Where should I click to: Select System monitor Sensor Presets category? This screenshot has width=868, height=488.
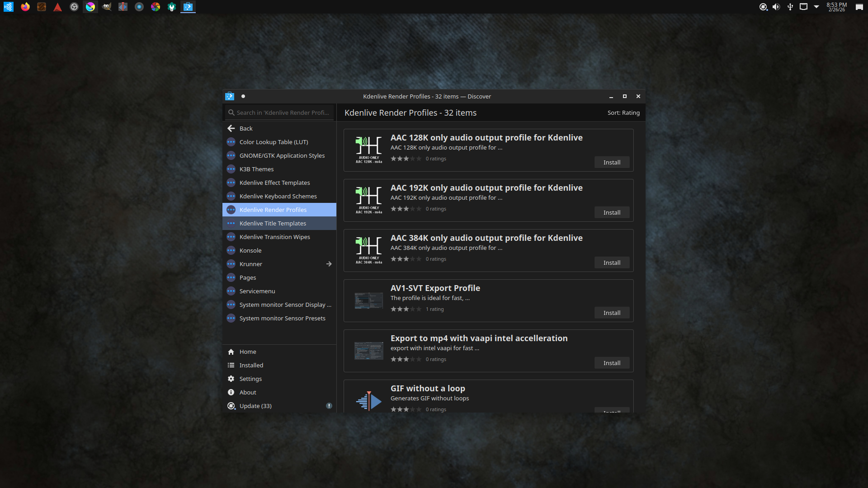point(279,318)
